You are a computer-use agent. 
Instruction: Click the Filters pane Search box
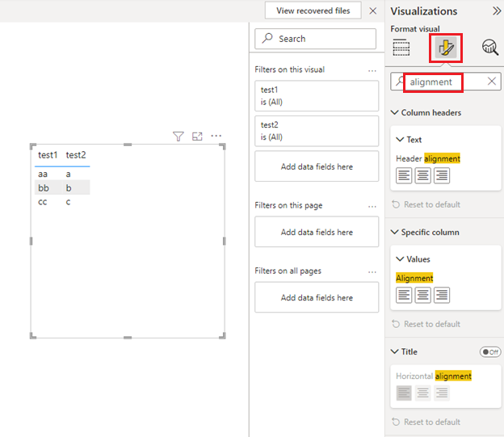point(315,39)
